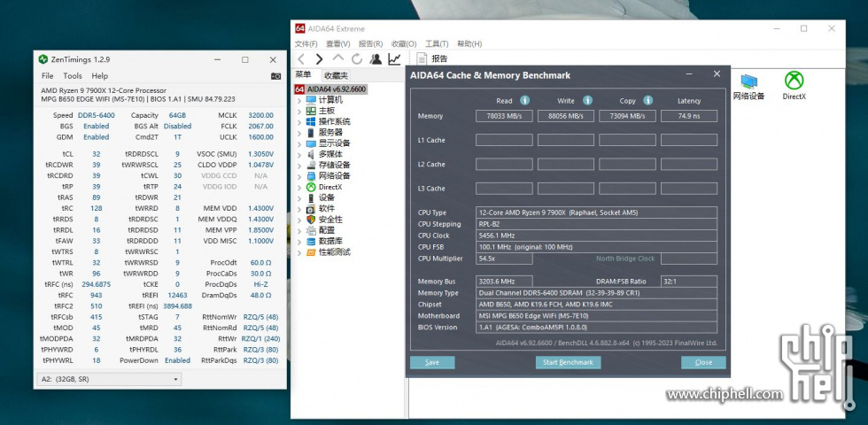
Task: Click the MEM VDD 1.4300V value
Action: (x=260, y=209)
